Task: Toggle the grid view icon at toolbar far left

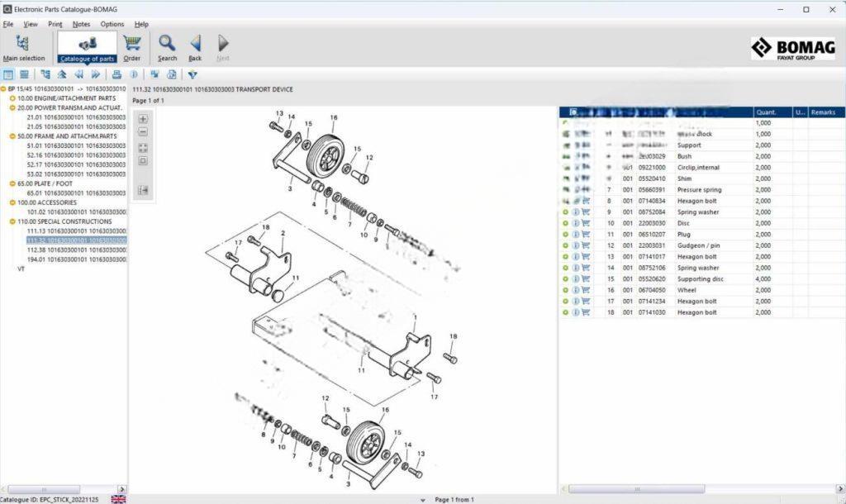Action: pyautogui.click(x=7, y=74)
